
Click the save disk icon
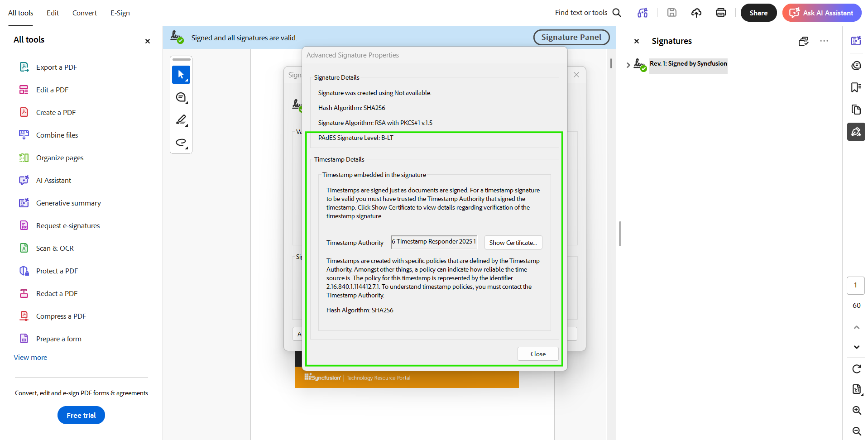672,13
